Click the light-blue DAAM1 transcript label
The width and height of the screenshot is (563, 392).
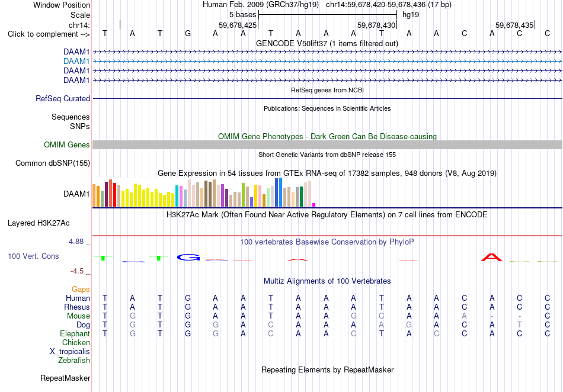pos(76,62)
